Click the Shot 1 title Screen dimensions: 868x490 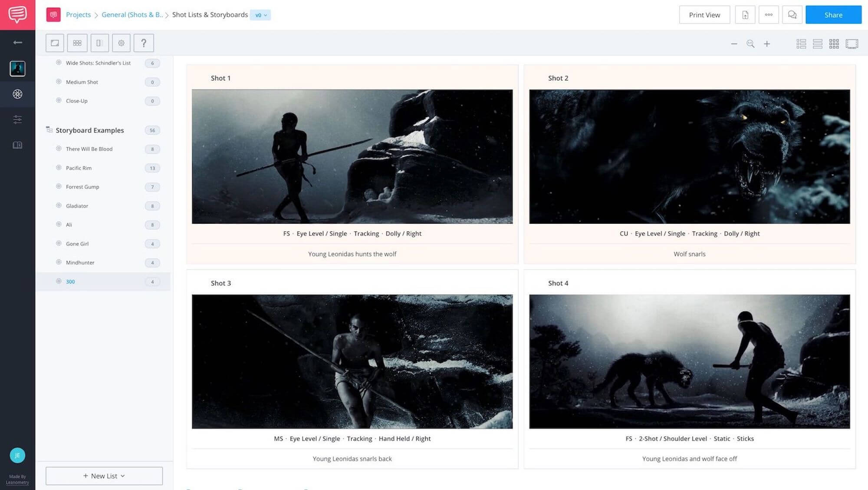tap(220, 78)
